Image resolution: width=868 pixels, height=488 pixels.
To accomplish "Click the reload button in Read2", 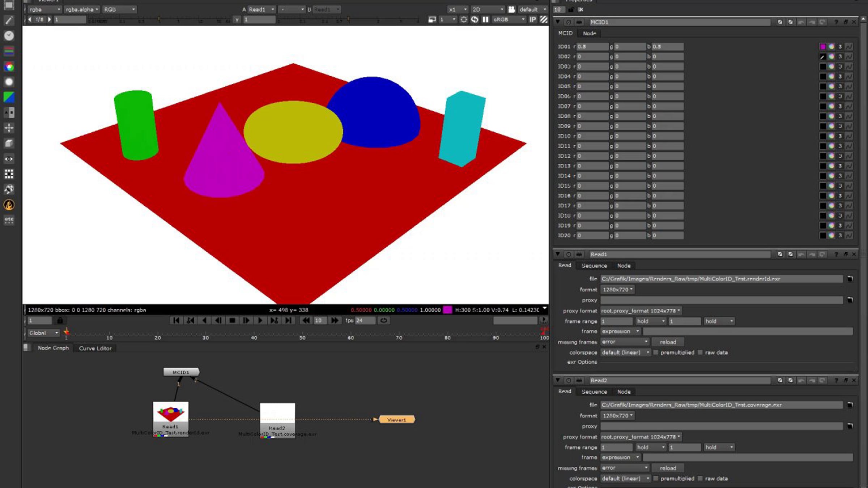I will 668,468.
